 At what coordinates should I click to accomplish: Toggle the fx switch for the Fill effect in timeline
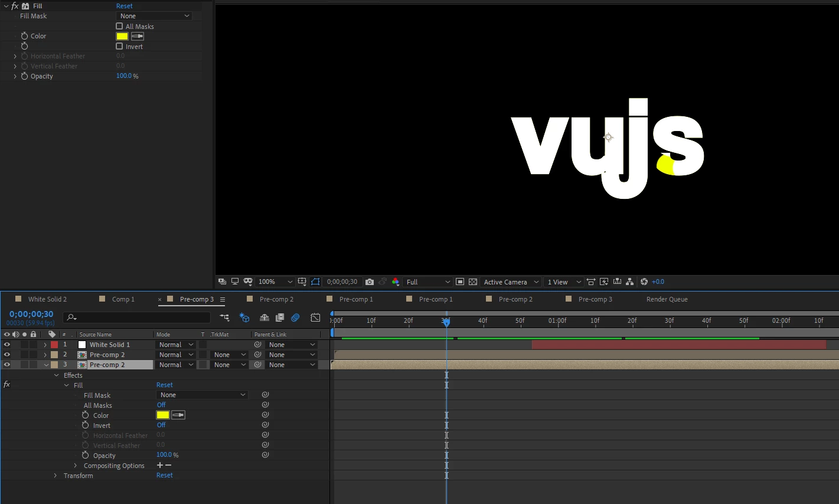click(7, 385)
